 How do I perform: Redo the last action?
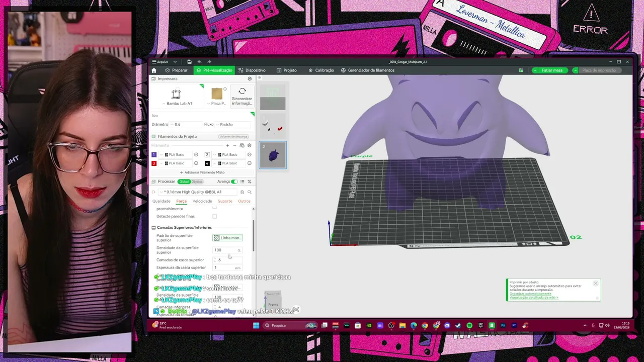(x=209, y=62)
